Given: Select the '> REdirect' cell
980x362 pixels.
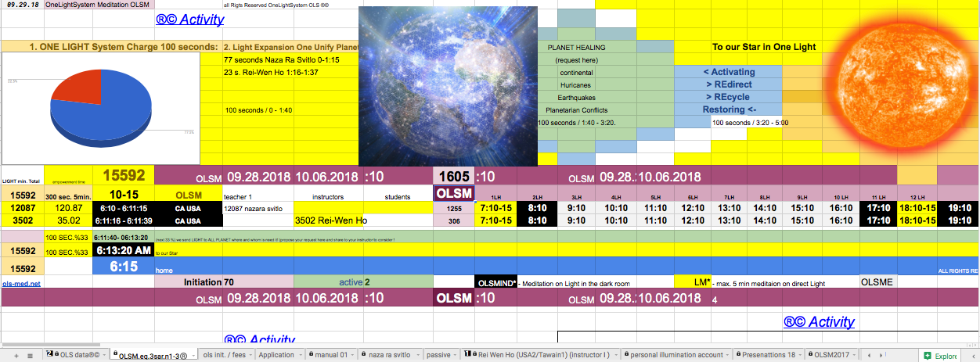Looking at the screenshot, I should (x=728, y=84).
